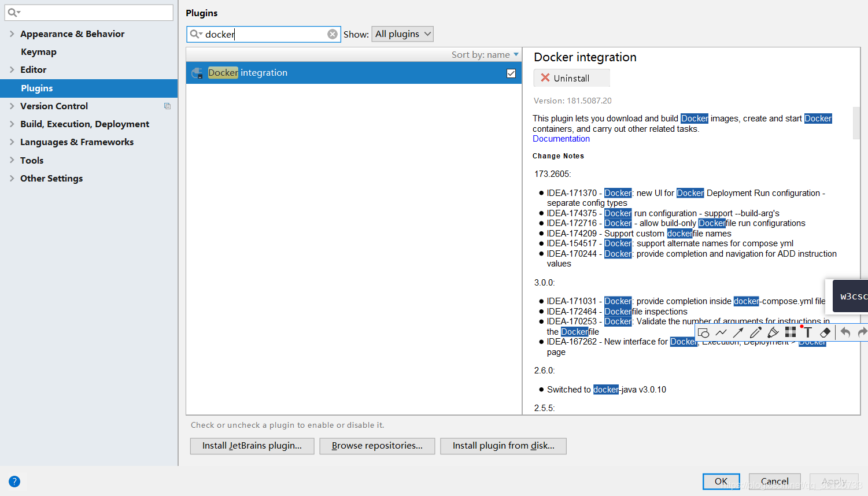Image resolution: width=868 pixels, height=496 pixels.
Task: Select the mosaic blur tool
Action: point(791,332)
